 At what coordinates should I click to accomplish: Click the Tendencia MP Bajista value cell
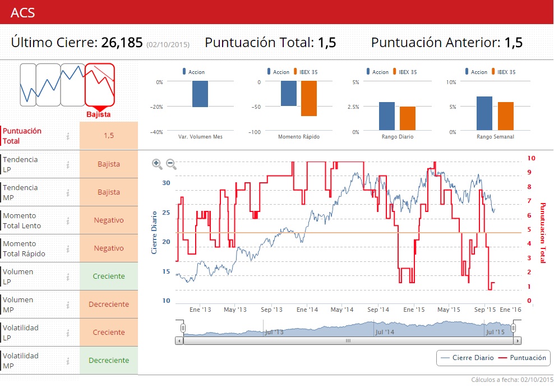pyautogui.click(x=109, y=192)
